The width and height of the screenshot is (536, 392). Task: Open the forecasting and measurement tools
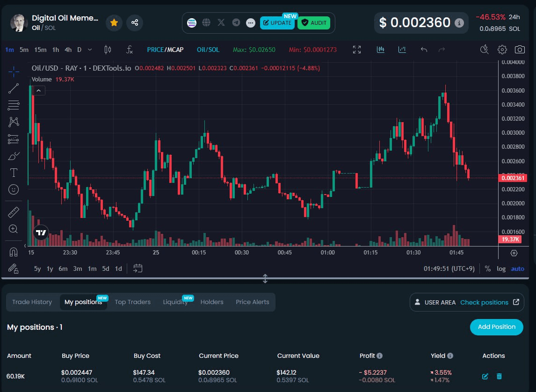[x=14, y=139]
